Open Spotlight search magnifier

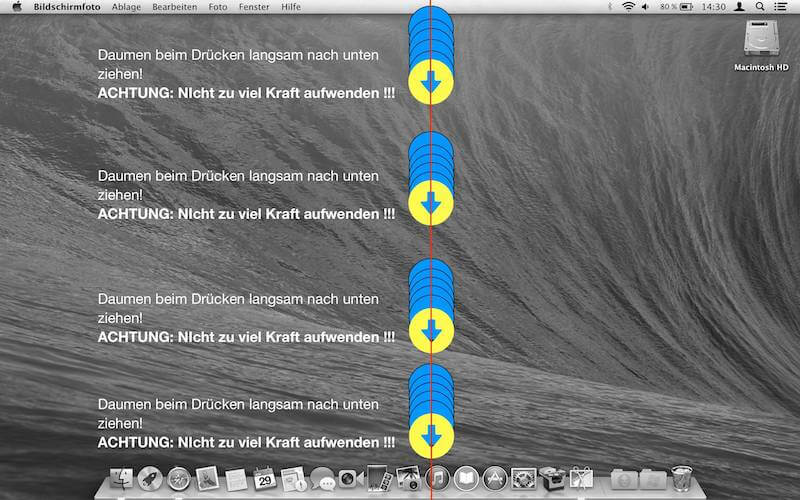[760, 7]
